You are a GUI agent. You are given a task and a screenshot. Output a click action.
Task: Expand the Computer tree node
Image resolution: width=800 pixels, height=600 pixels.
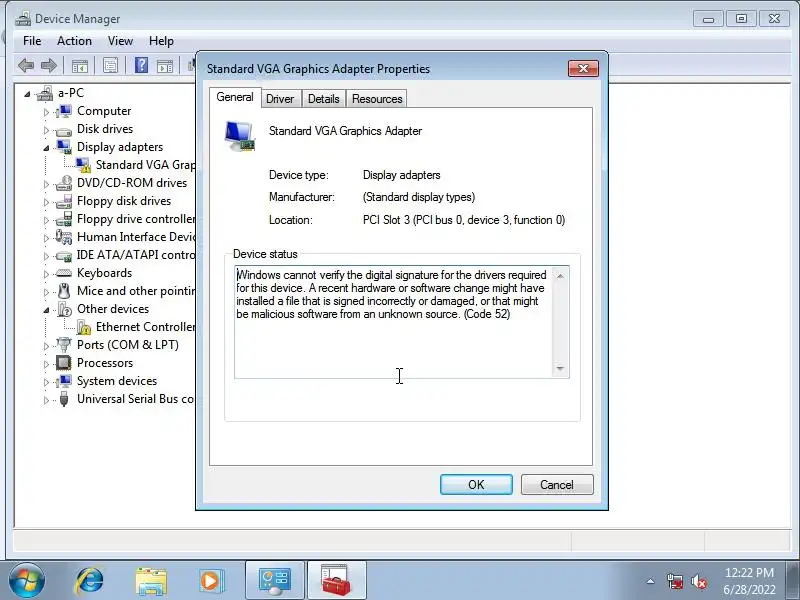(x=46, y=112)
